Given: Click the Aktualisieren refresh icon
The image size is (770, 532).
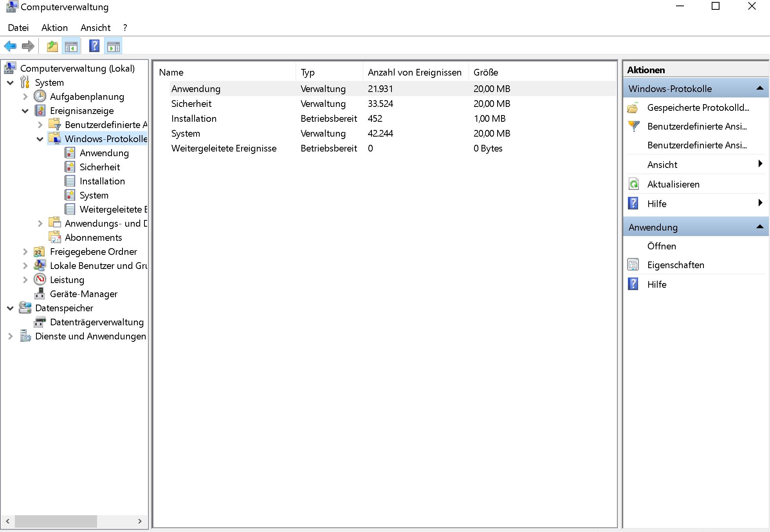Looking at the screenshot, I should pos(633,184).
